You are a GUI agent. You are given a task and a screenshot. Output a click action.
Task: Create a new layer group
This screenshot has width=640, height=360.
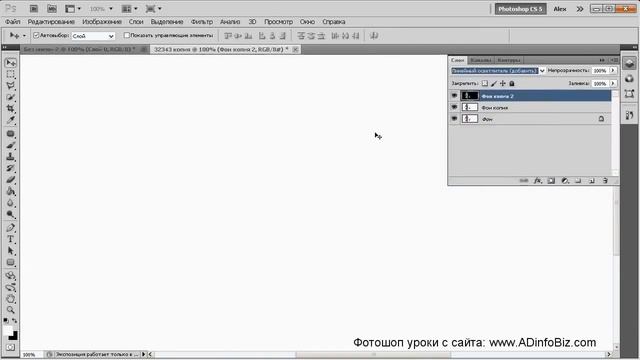(578, 180)
